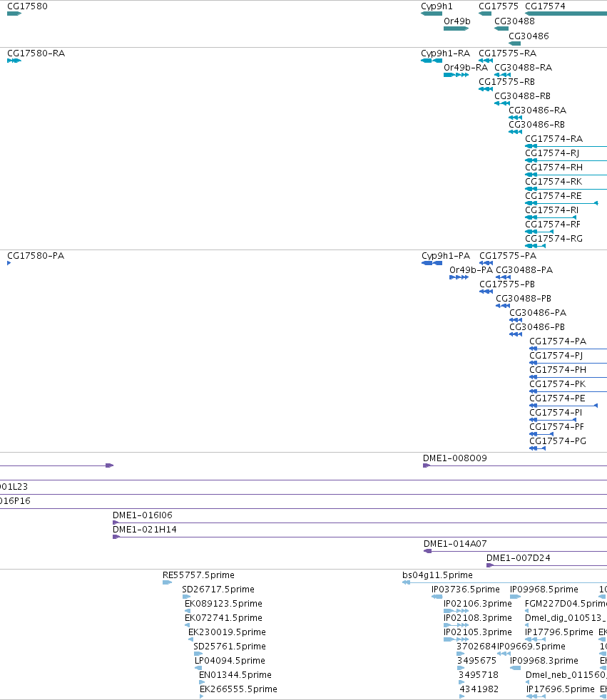Screen dimensions: 607x700
Task: Select the SD26717.5prime EST label
Action: 218,590
